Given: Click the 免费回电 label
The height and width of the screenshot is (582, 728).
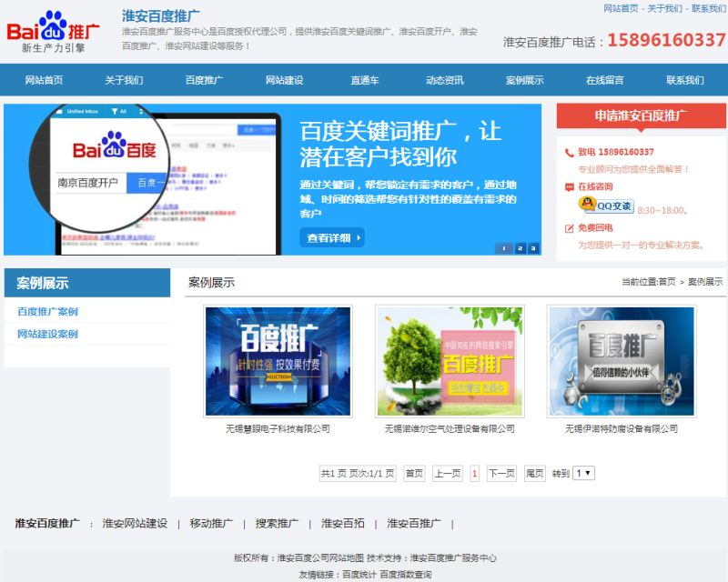Looking at the screenshot, I should 595,228.
